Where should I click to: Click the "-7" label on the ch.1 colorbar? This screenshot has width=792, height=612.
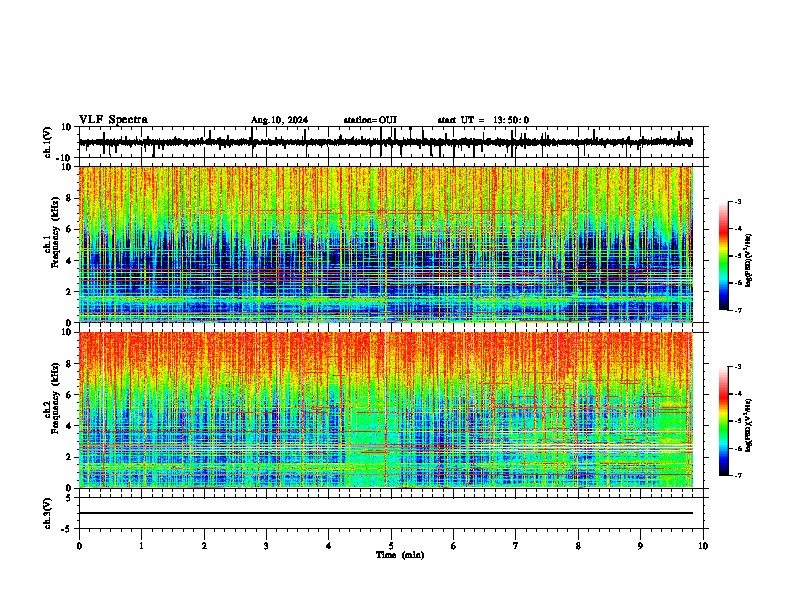[x=737, y=310]
